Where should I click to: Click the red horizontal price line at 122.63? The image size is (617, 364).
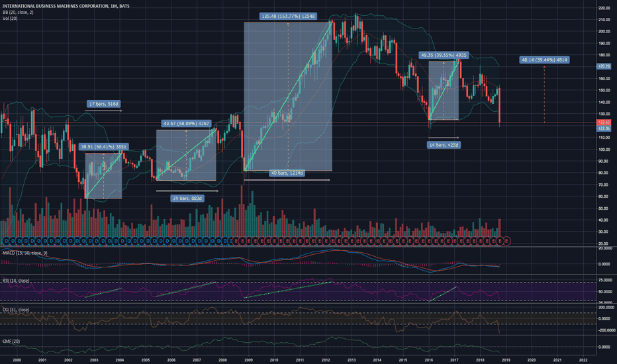tap(299, 123)
